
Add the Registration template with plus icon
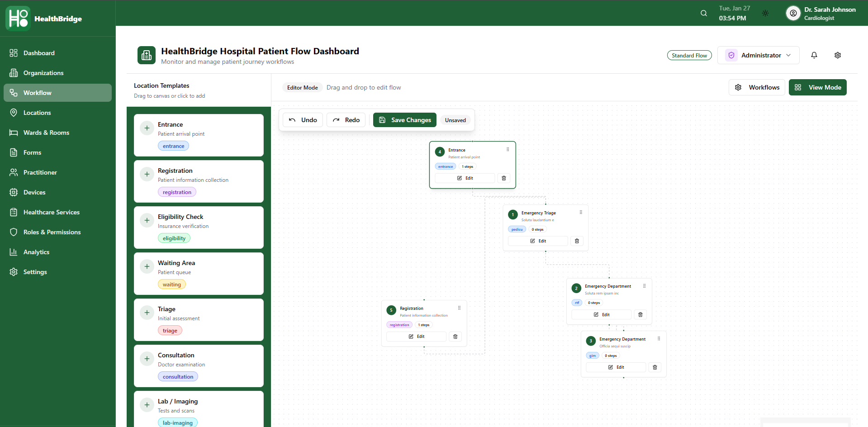pyautogui.click(x=147, y=174)
